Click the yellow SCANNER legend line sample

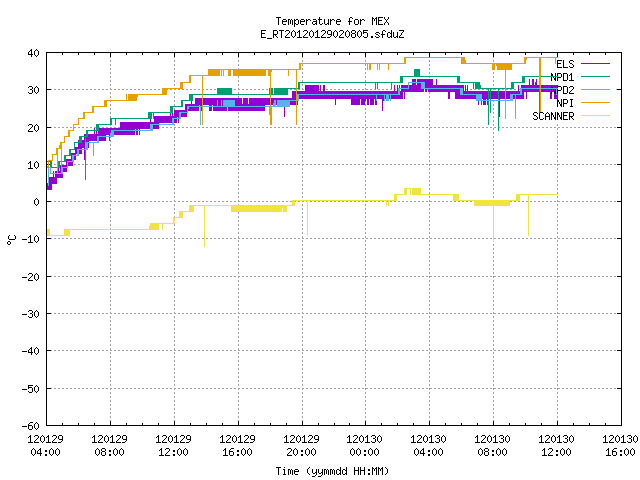coord(595,116)
